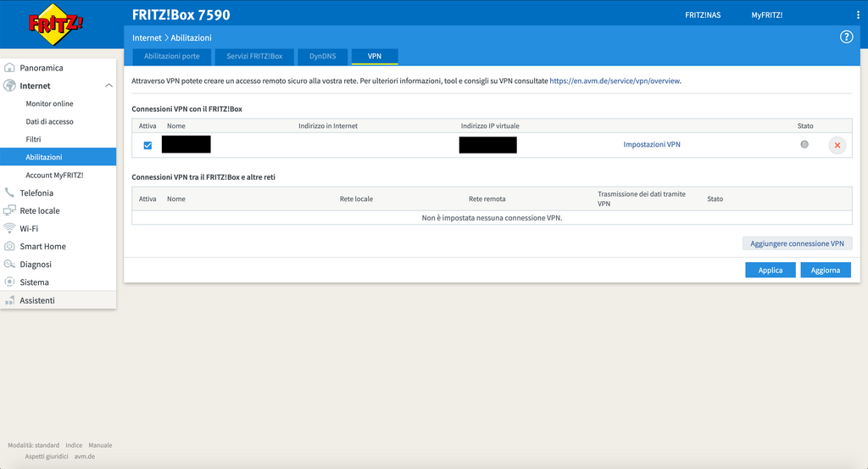868x469 pixels.
Task: Click the Rete locale network icon
Action: pos(9,210)
